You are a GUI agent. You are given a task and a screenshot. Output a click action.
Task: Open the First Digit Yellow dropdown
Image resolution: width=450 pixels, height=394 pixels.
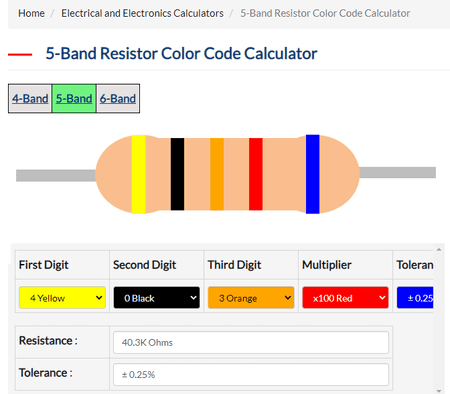(62, 297)
